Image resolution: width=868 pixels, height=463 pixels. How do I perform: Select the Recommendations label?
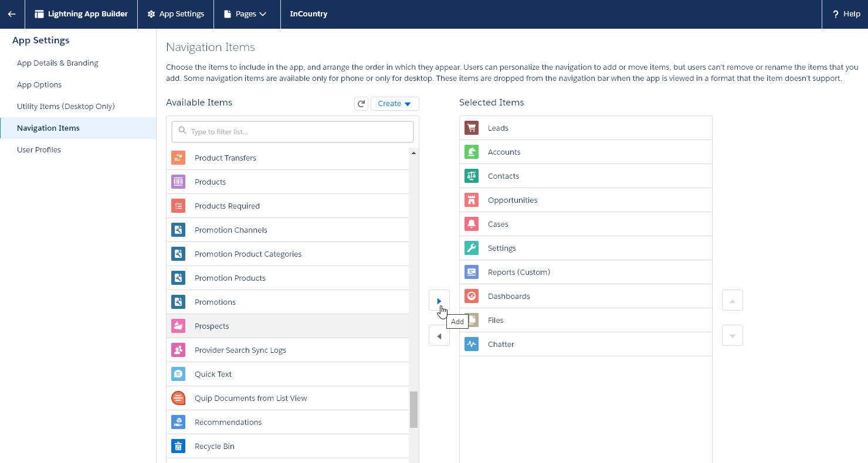[x=228, y=423]
